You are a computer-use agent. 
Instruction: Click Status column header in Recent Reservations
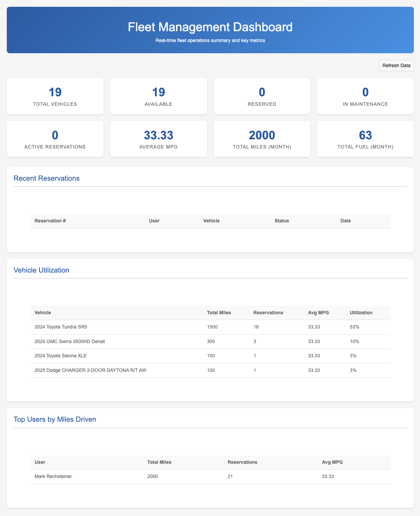282,221
